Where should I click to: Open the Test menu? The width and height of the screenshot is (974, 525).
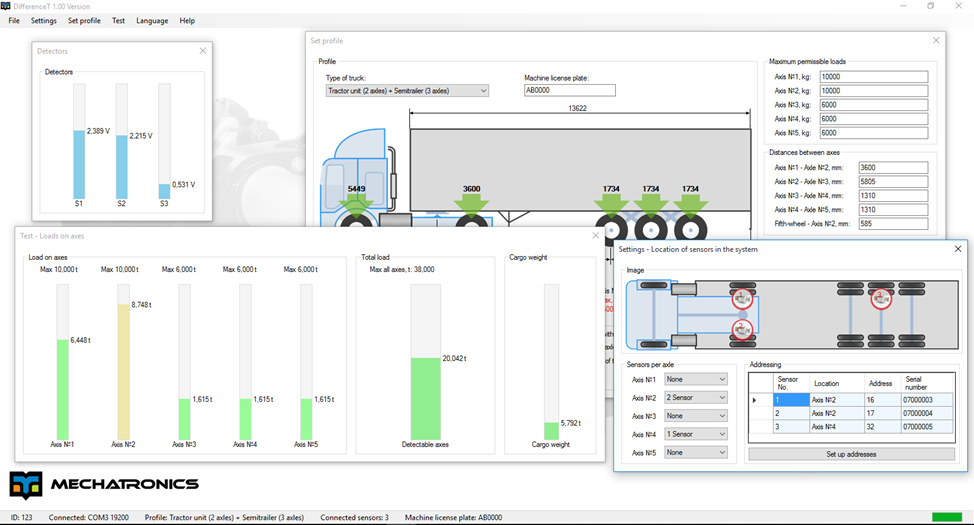coord(118,21)
